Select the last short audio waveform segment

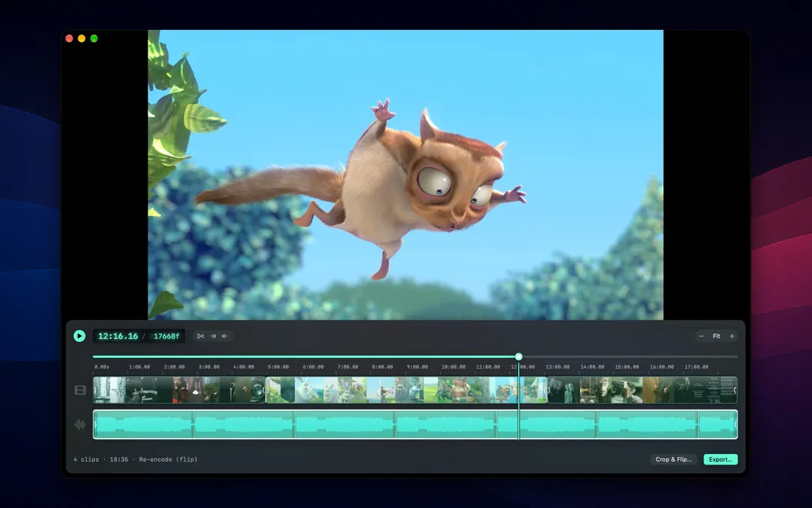pos(717,425)
